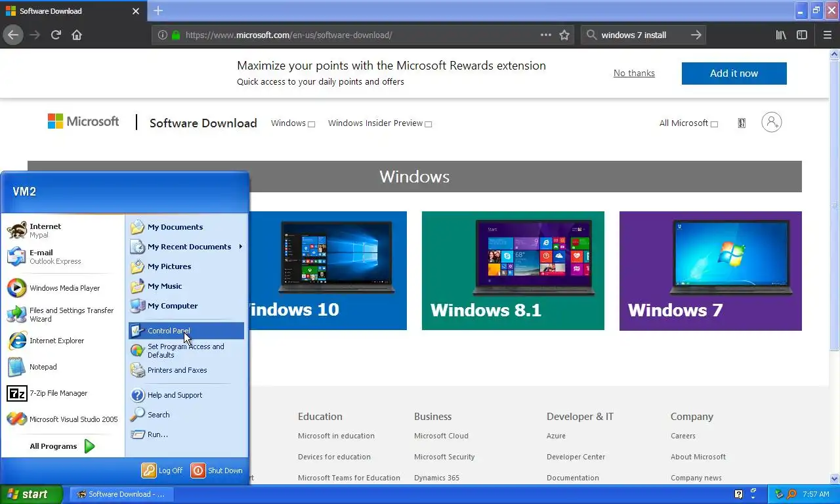
Task: Click the help question-mark tray icon
Action: pyautogui.click(x=738, y=494)
